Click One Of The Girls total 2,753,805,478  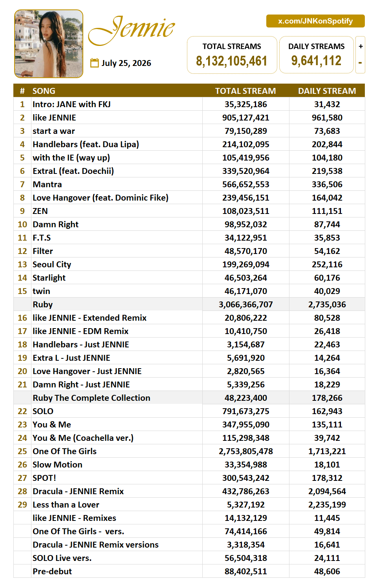pyautogui.click(x=245, y=451)
